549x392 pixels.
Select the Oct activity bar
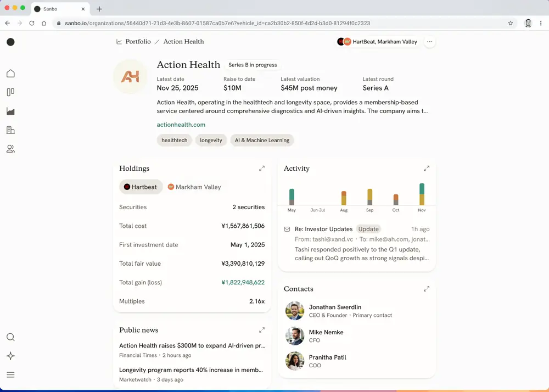[x=396, y=199]
